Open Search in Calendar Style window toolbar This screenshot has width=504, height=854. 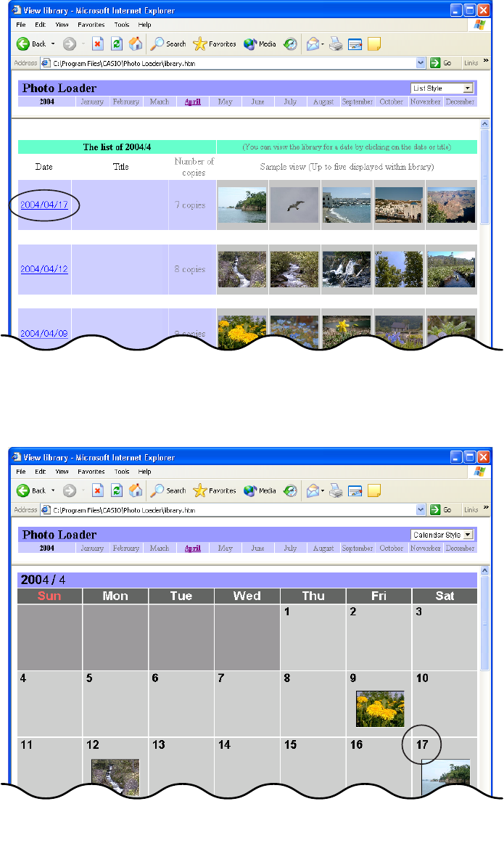pos(168,490)
